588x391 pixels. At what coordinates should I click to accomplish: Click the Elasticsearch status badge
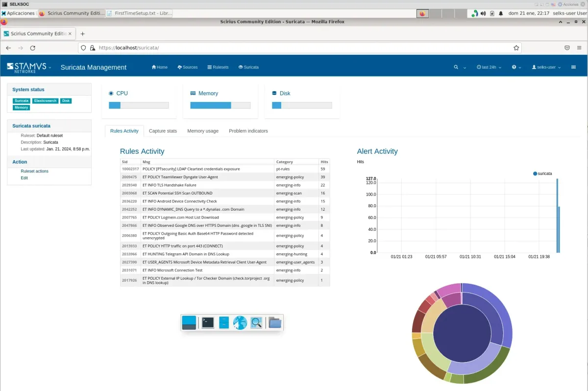tap(45, 101)
